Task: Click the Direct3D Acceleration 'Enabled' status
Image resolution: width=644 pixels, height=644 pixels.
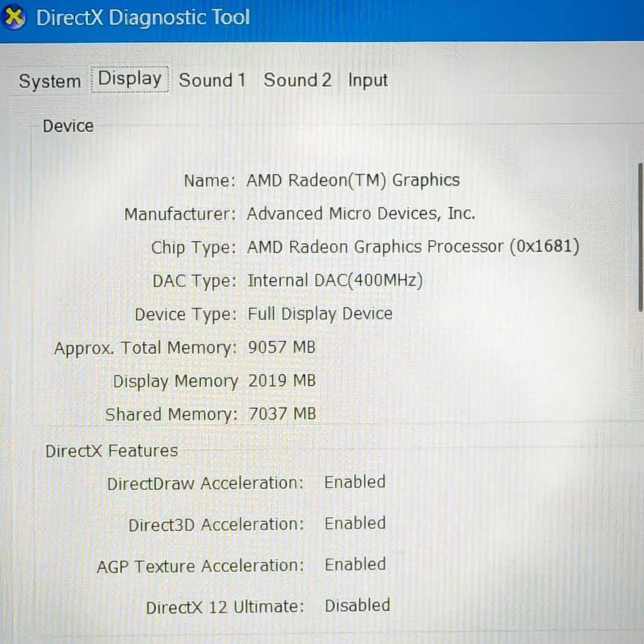Action: 355,523
